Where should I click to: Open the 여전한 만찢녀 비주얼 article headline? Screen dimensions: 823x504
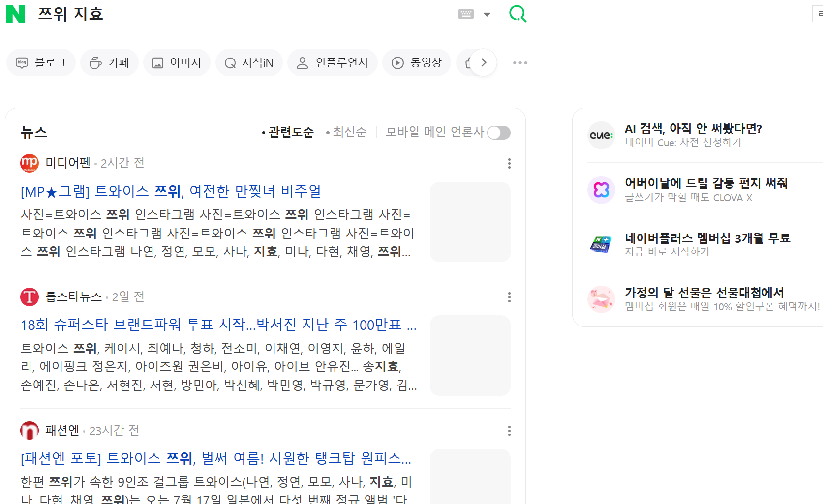tap(171, 191)
